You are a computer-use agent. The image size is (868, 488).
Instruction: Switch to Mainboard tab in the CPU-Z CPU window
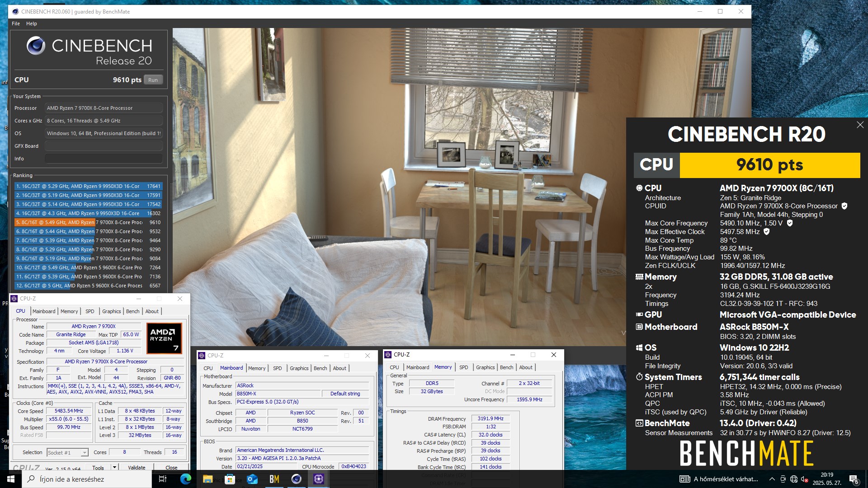pyautogui.click(x=44, y=311)
